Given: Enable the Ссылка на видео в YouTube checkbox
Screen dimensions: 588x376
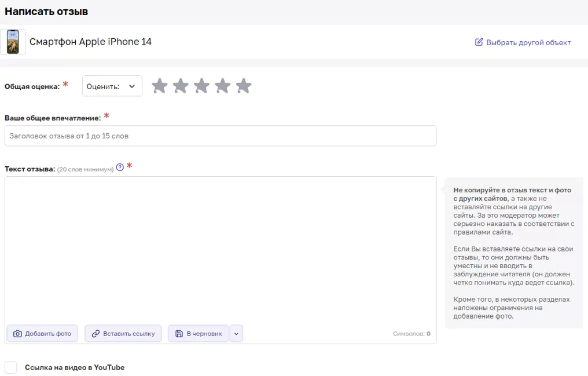Looking at the screenshot, I should point(11,367).
